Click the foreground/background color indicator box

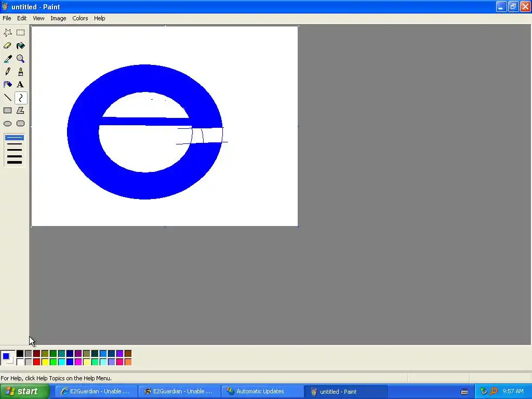tap(7, 358)
